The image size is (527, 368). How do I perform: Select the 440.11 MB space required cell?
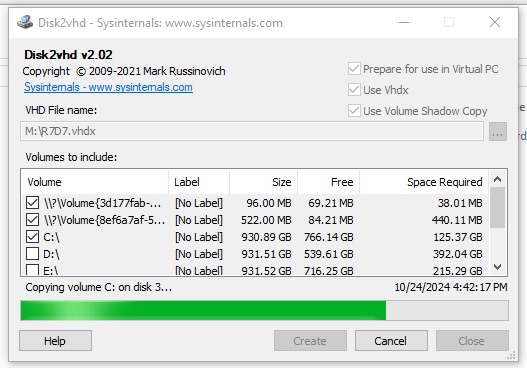pyautogui.click(x=457, y=220)
